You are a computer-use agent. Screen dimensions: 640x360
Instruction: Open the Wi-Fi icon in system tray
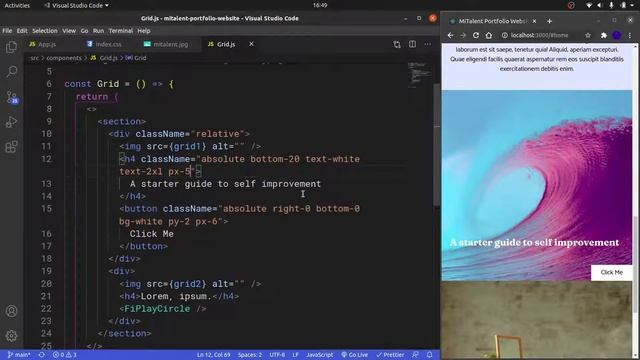[x=588, y=5]
